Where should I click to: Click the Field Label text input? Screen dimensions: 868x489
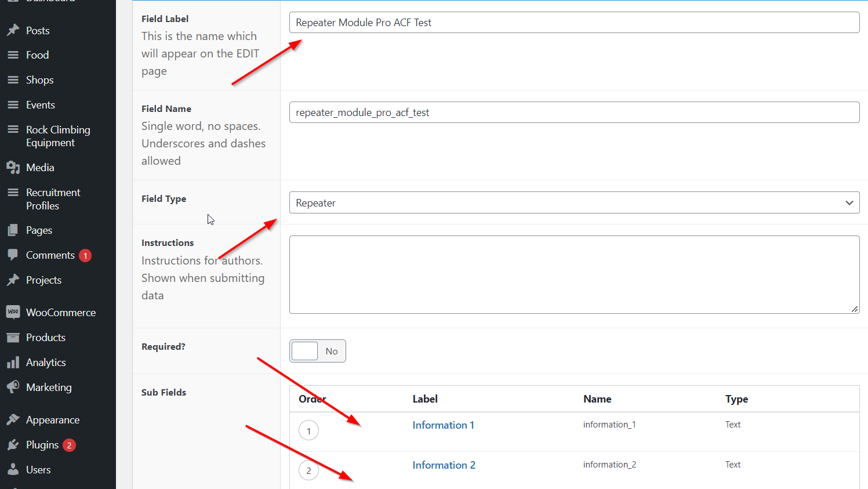(574, 23)
